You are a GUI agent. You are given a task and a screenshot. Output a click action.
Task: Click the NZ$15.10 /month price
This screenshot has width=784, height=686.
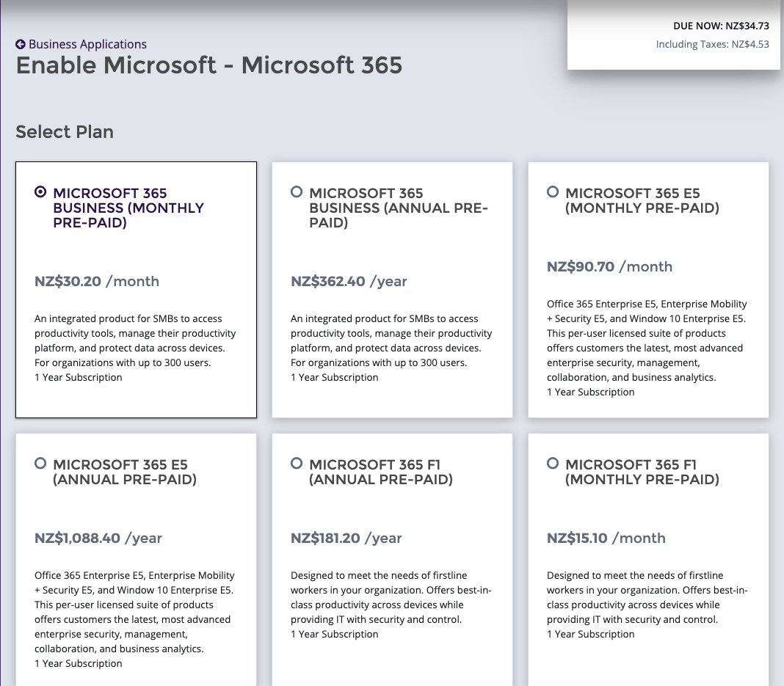coord(606,539)
